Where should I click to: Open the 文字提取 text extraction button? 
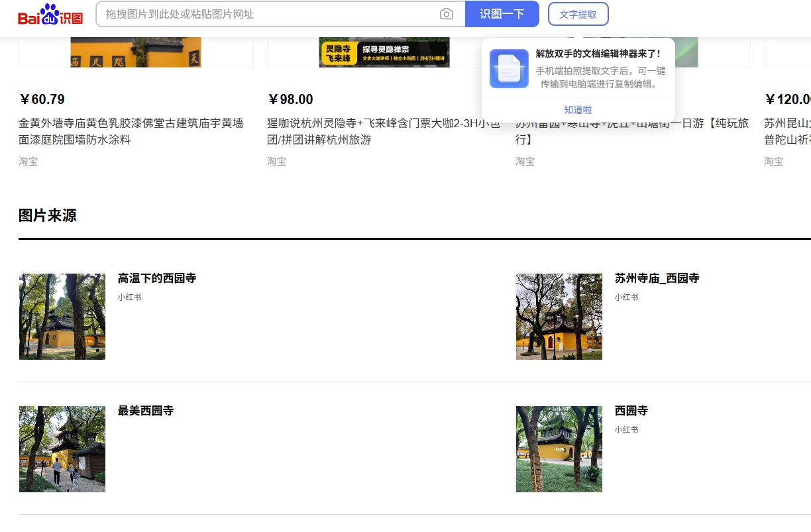click(578, 14)
